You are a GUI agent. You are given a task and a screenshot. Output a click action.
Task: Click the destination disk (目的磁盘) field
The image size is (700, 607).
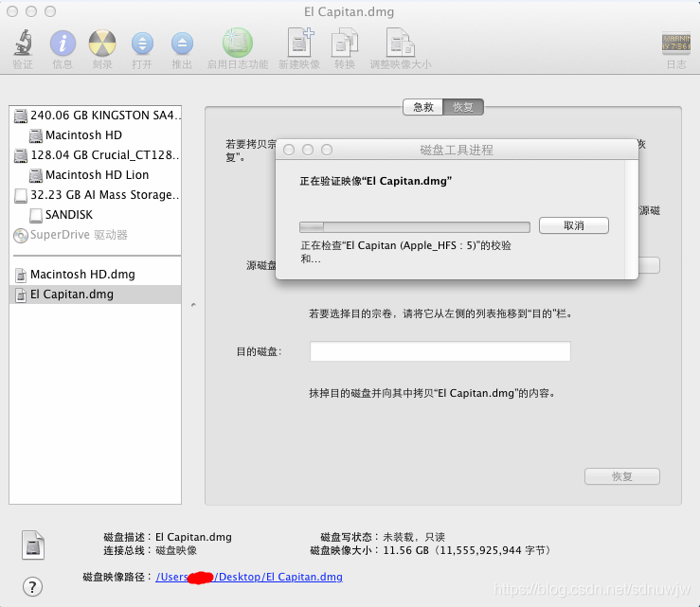[440, 351]
